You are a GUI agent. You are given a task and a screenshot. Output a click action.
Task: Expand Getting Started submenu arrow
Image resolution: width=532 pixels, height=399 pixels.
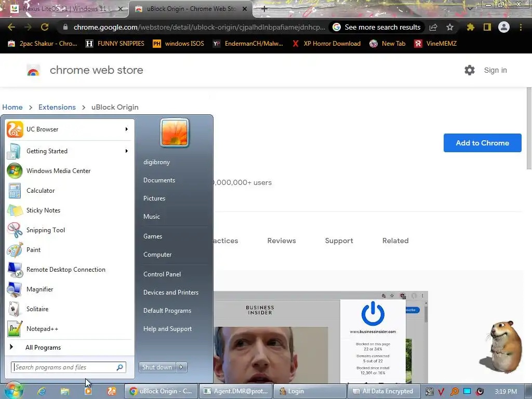click(127, 151)
